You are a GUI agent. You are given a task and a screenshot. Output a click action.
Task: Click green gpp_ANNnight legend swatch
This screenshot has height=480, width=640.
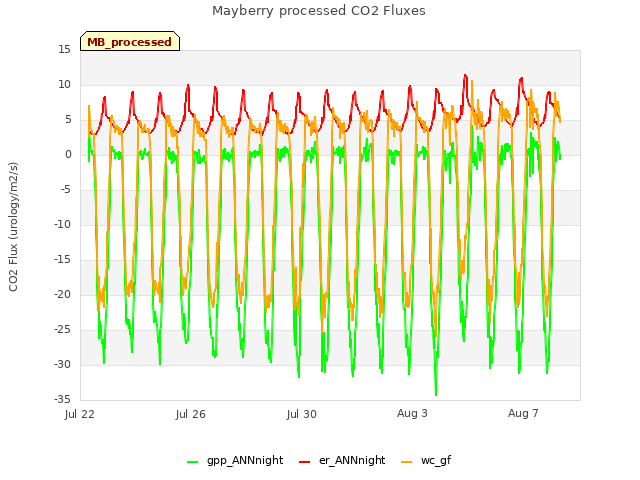click(192, 462)
